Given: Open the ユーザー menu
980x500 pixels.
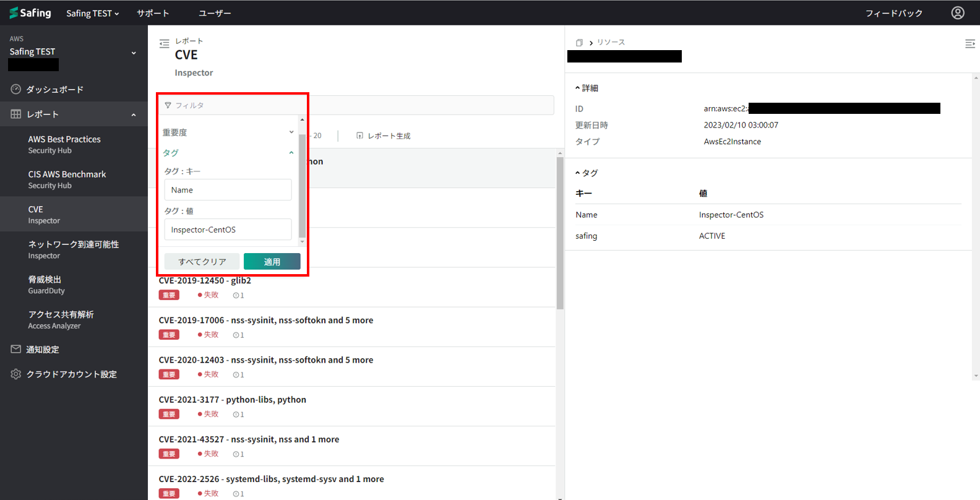Looking at the screenshot, I should point(215,13).
